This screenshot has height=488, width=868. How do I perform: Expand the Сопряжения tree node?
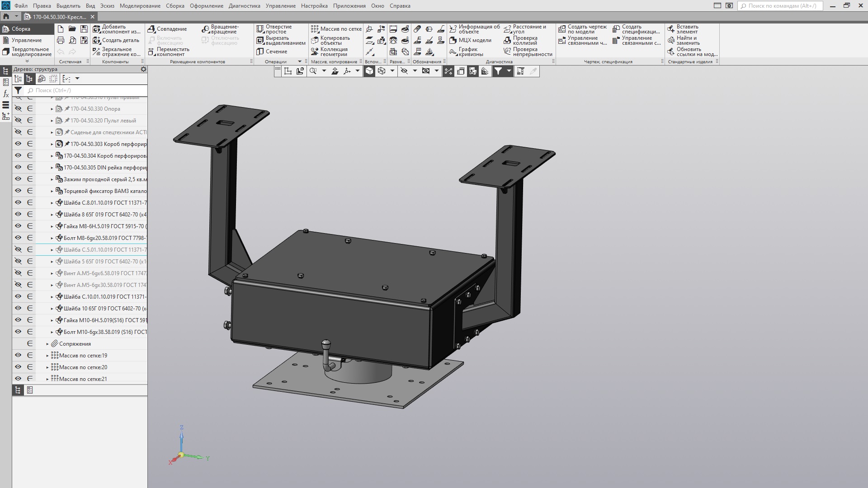click(x=47, y=344)
